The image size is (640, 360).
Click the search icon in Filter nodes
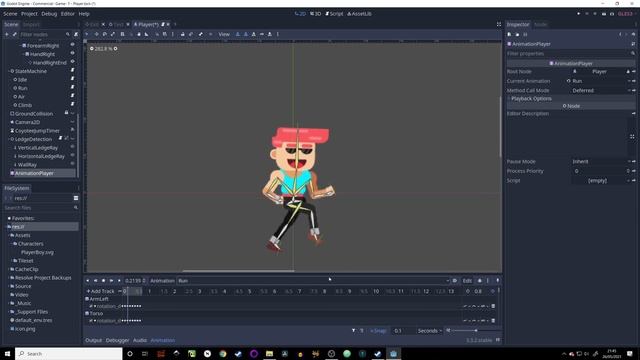[68, 34]
